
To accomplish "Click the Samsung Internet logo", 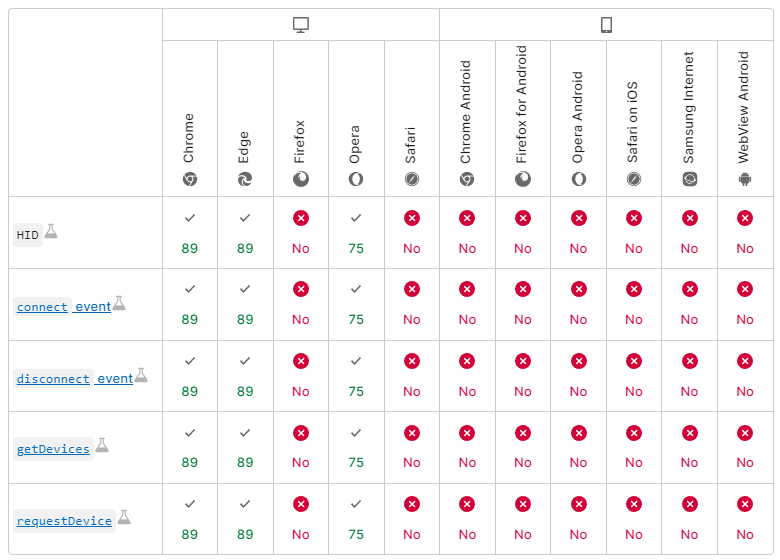I will 689,179.
